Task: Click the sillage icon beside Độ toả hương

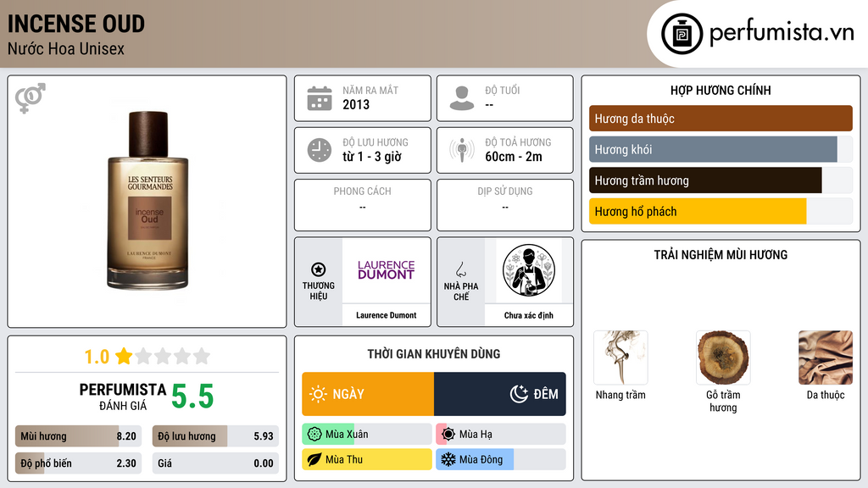Action: pyautogui.click(x=462, y=150)
